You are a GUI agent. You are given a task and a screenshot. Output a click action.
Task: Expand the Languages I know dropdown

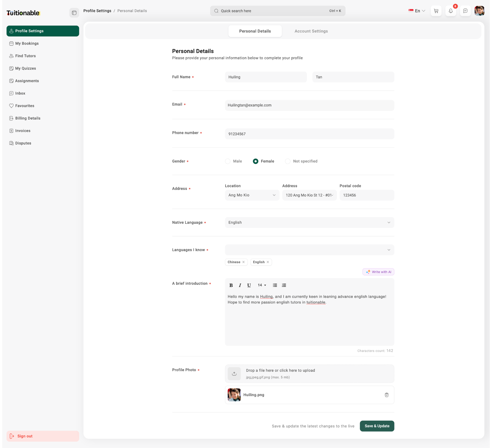[309, 250]
